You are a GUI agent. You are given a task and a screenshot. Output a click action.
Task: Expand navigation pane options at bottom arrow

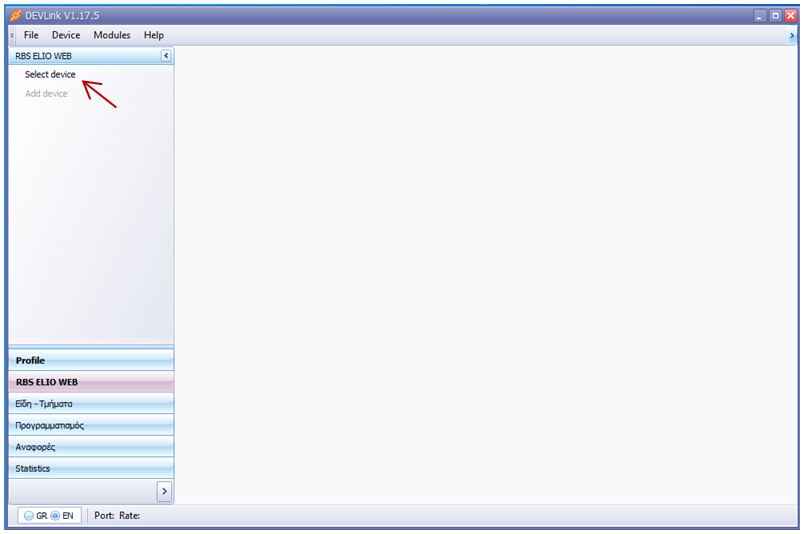click(x=165, y=491)
